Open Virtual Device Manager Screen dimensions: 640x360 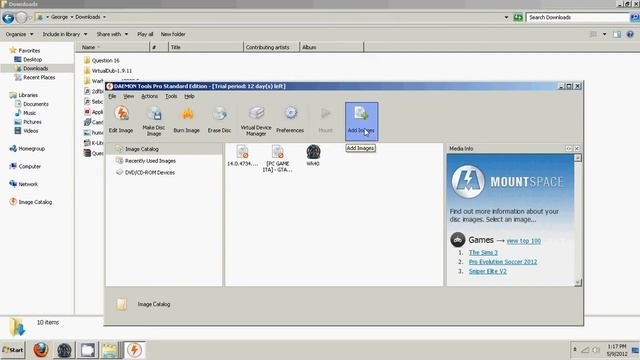pos(256,121)
